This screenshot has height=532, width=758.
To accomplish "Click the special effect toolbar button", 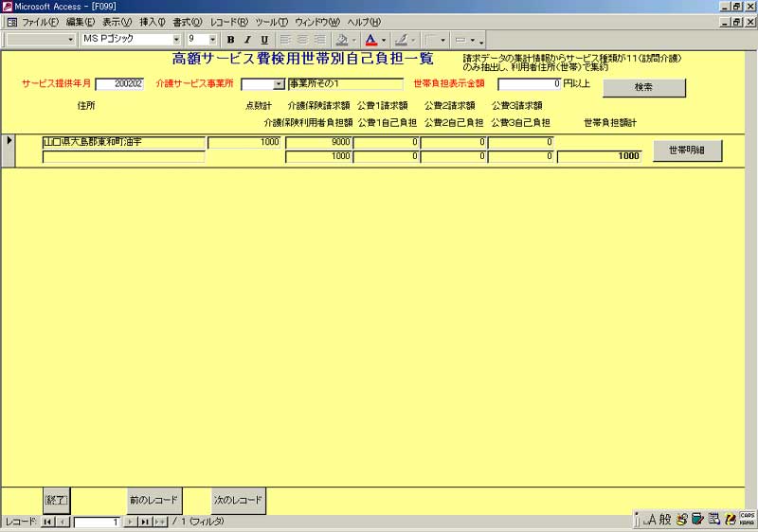I will click(460, 40).
